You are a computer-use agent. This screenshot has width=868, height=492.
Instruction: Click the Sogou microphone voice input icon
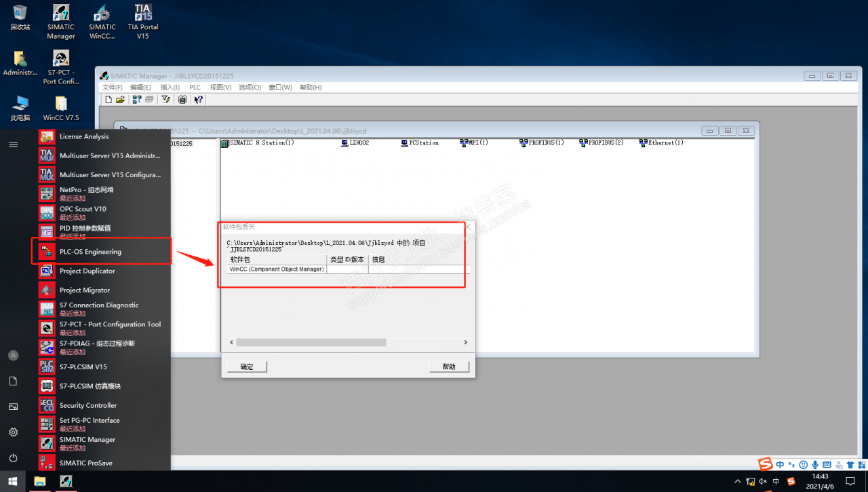[814, 465]
